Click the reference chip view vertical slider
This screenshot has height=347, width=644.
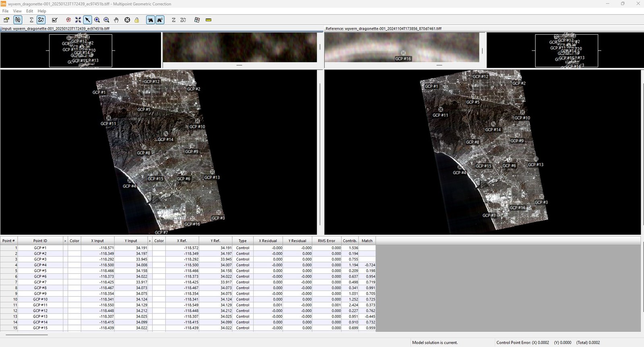point(483,51)
